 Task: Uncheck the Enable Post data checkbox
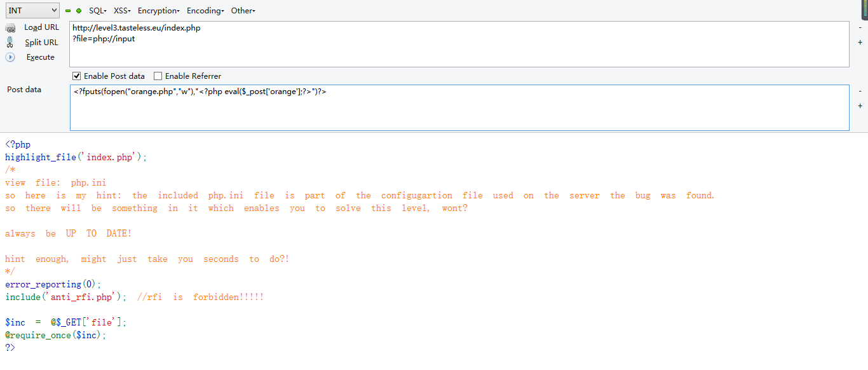click(x=77, y=76)
